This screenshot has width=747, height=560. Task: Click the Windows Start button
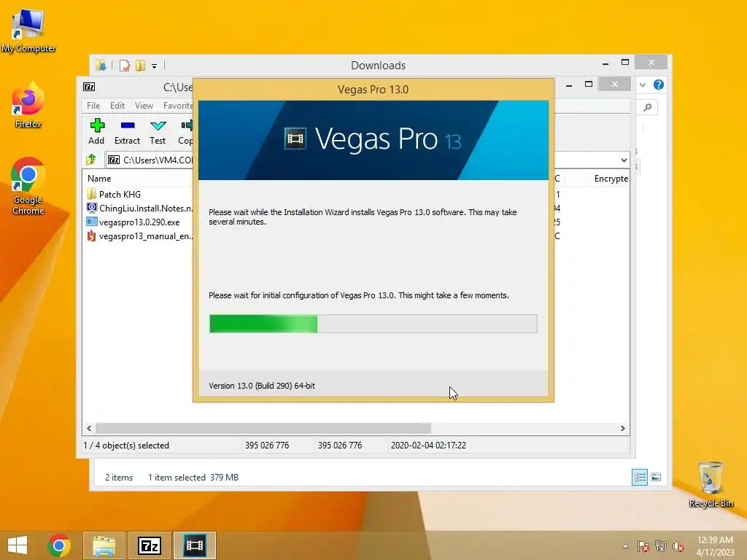coord(18,545)
